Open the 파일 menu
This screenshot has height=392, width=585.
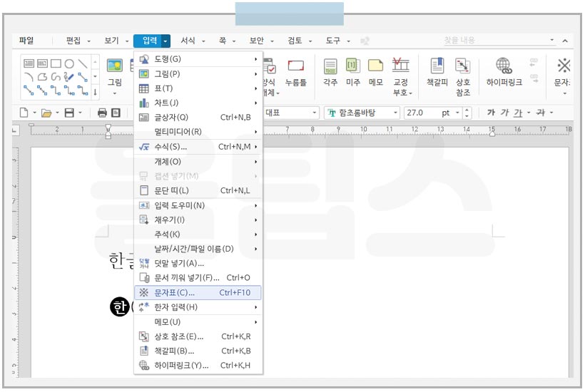pyautogui.click(x=26, y=40)
